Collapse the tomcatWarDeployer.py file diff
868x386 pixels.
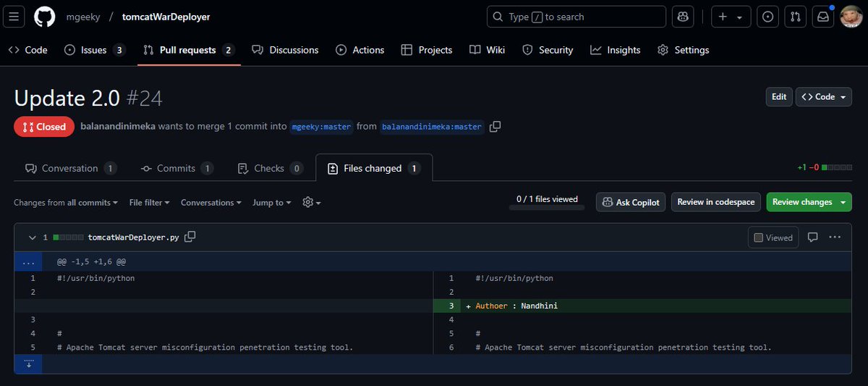click(x=32, y=238)
